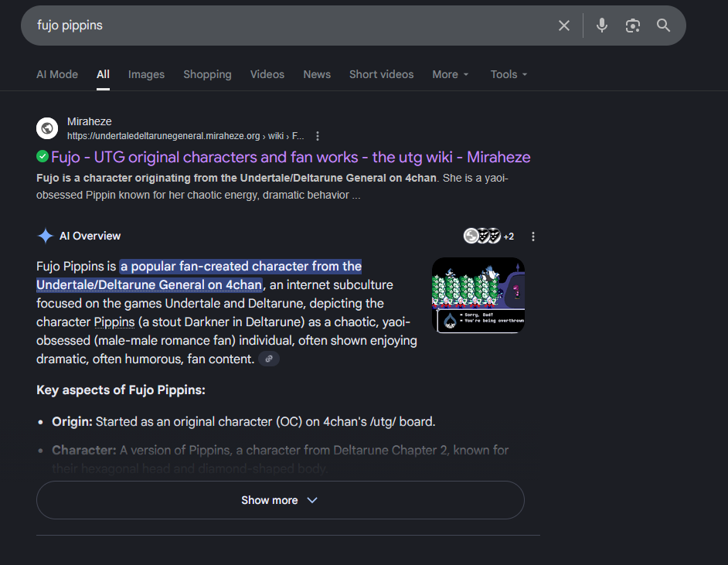Click the undertaledeltarunegeneral.miraheze.org URL
This screenshot has width=728, height=565.
click(185, 136)
